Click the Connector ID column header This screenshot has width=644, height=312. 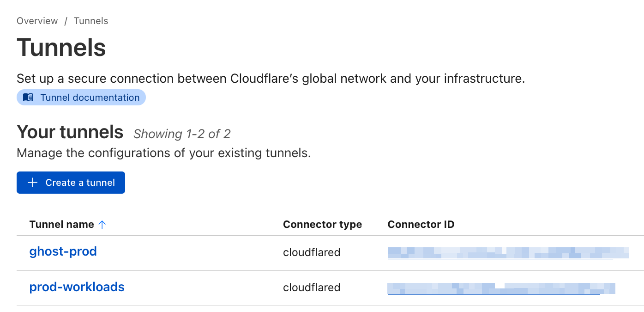click(x=421, y=225)
